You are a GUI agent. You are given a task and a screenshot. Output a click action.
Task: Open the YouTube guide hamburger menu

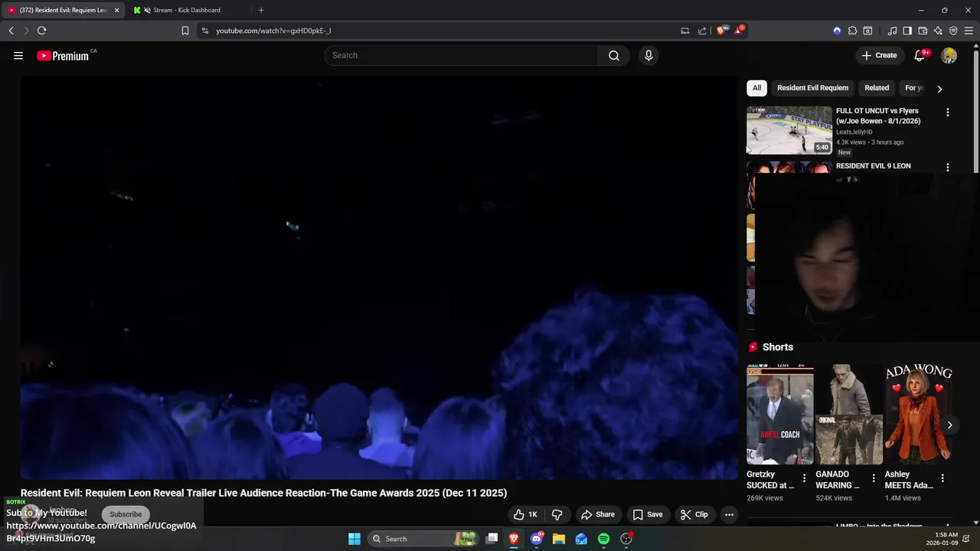point(18,55)
